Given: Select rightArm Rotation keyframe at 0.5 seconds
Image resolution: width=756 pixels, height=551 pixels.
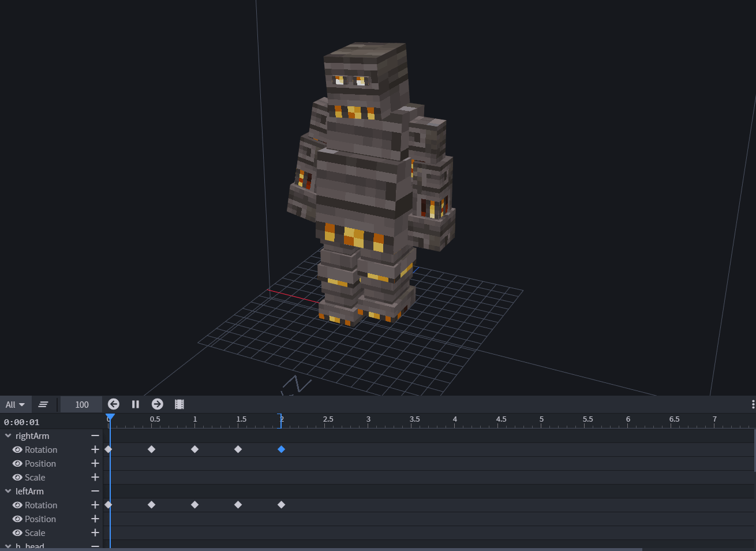Looking at the screenshot, I should pos(152,449).
